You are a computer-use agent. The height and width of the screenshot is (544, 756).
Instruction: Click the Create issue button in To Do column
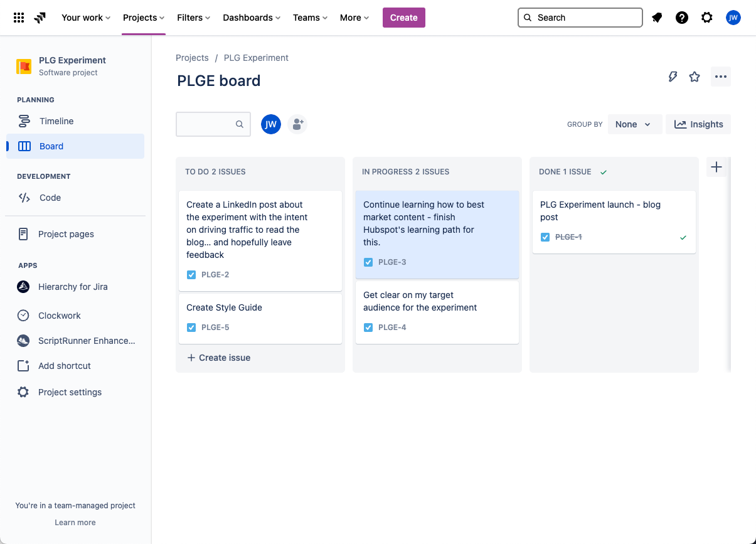point(218,357)
